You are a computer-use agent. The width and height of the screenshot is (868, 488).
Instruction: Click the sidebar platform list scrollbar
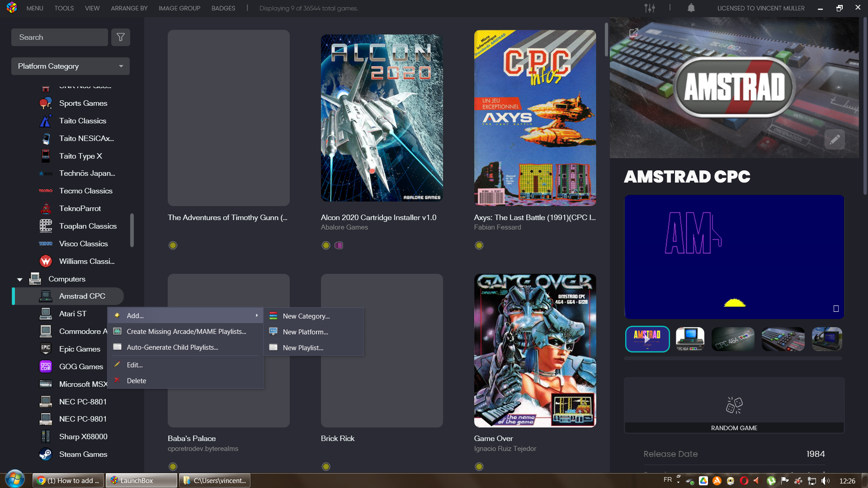pos(132,230)
